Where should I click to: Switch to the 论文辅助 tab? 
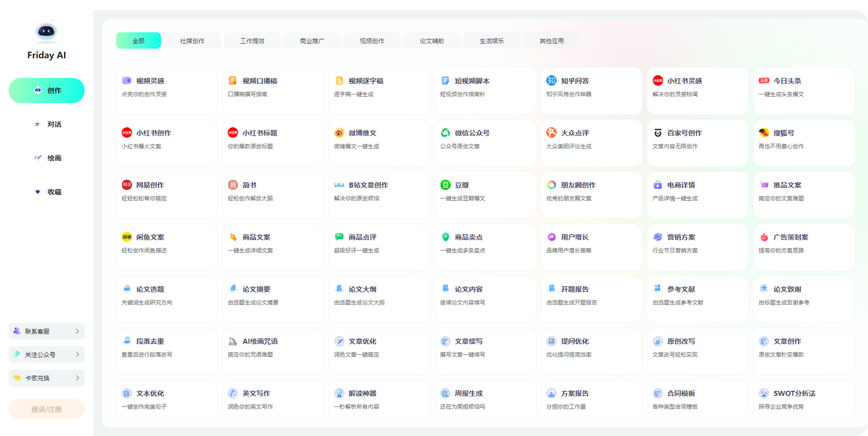(x=431, y=41)
